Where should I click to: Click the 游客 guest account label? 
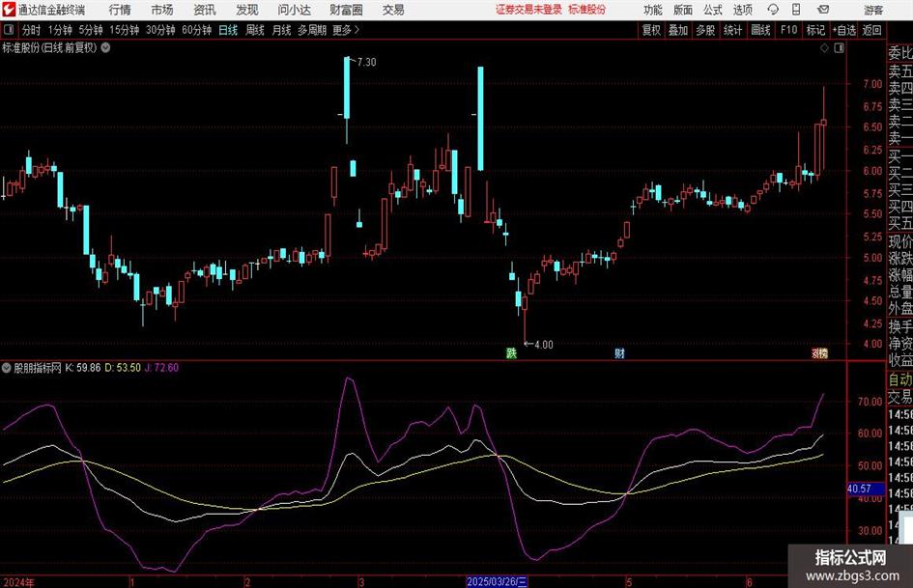pyautogui.click(x=873, y=10)
